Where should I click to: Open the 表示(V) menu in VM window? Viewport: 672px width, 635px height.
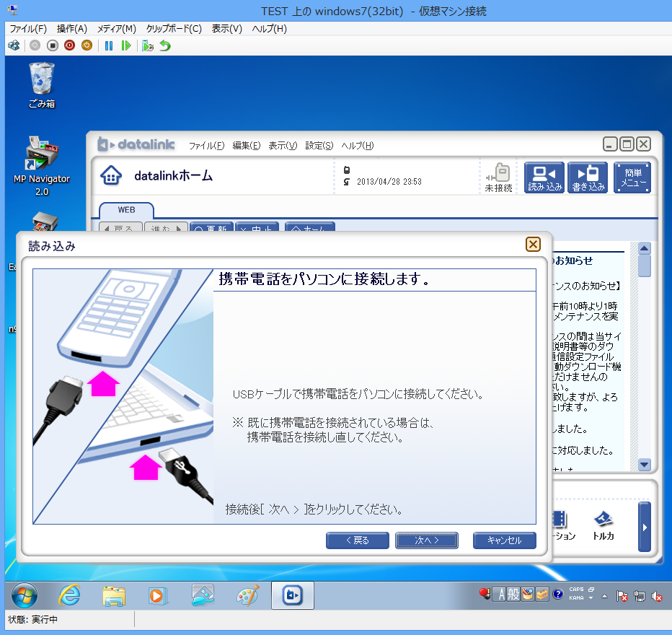tap(226, 29)
